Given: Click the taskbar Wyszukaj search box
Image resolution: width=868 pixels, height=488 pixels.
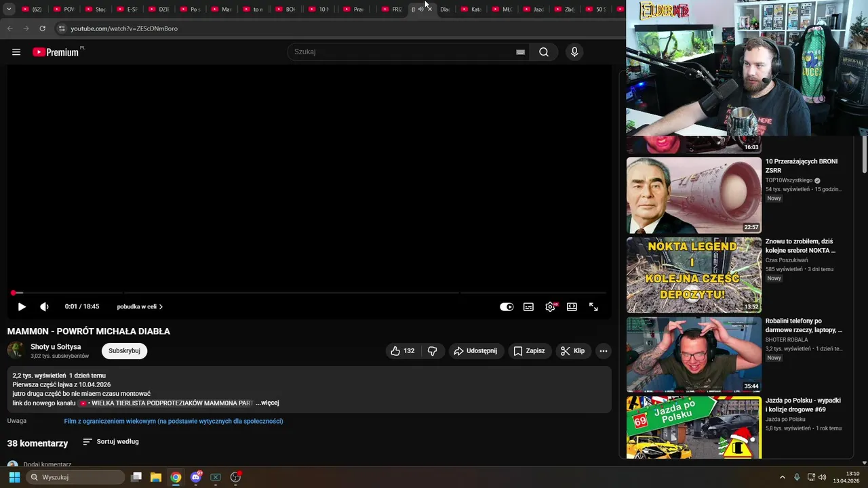Looking at the screenshot, I should [75, 477].
